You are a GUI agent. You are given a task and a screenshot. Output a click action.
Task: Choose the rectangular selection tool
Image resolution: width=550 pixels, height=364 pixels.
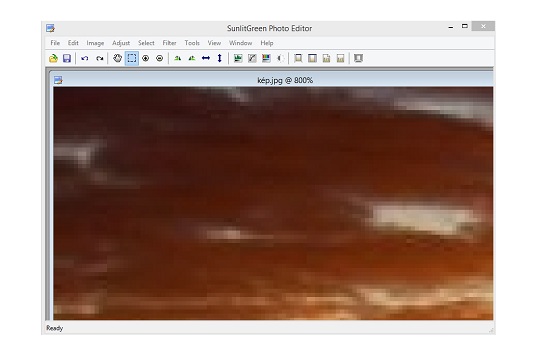(132, 58)
